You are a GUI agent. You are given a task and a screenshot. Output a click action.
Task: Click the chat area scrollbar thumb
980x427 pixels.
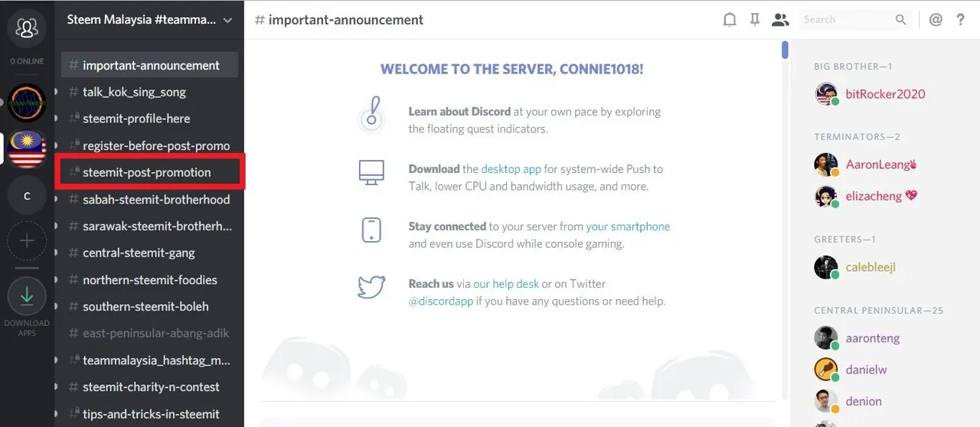(785, 50)
